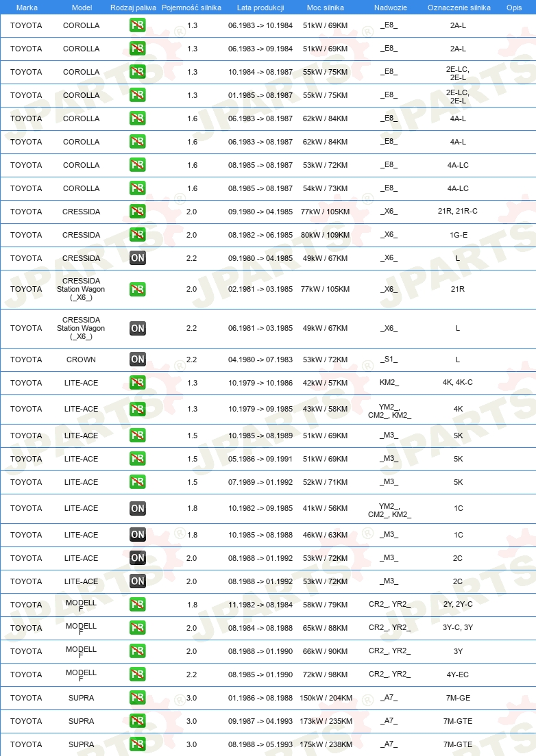This screenshot has width=536, height=756.
Task: Select power cell 80kW / 109KM
Action: 325,235
